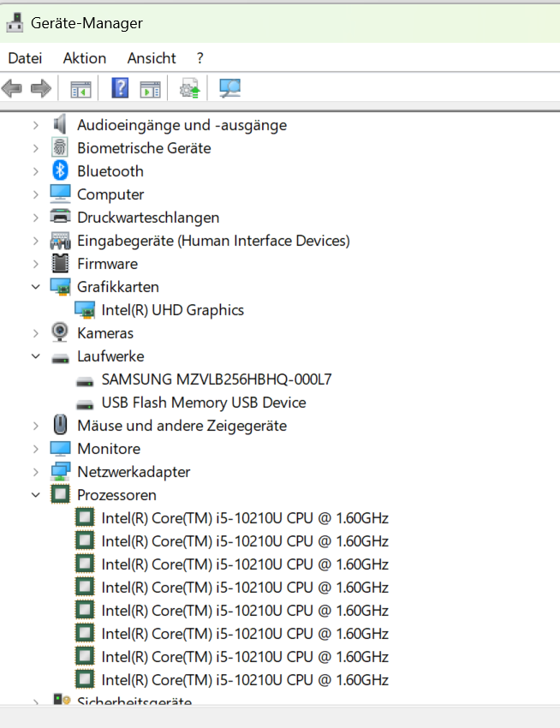
Task: Select SAMSUNG MZVLB256HBHQ-000L7 drive entry
Action: click(x=217, y=379)
